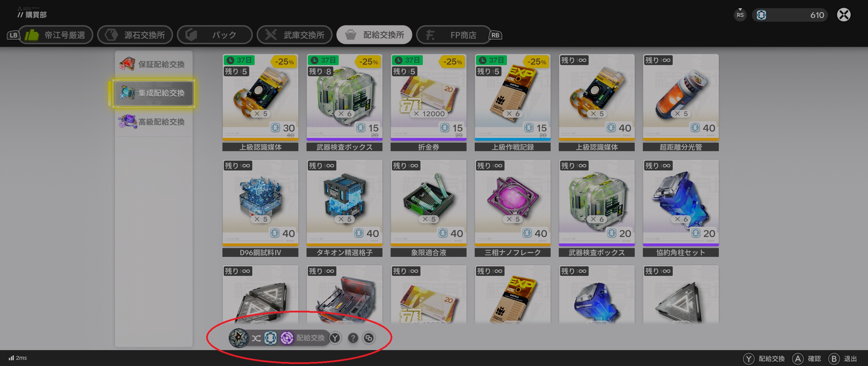Select the D96鋼試料IV item card
The width and height of the screenshot is (868, 366).
pyautogui.click(x=260, y=208)
